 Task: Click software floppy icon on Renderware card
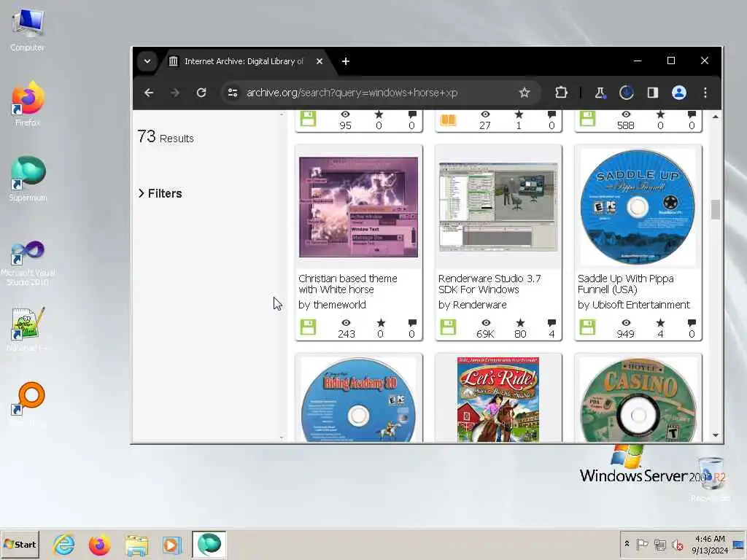tap(448, 327)
